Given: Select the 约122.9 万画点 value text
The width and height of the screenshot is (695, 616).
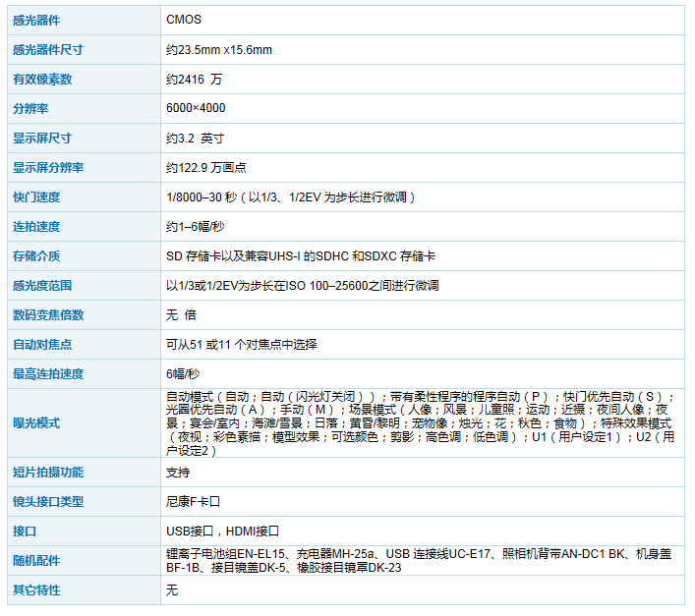Looking at the screenshot, I should pos(206,167).
